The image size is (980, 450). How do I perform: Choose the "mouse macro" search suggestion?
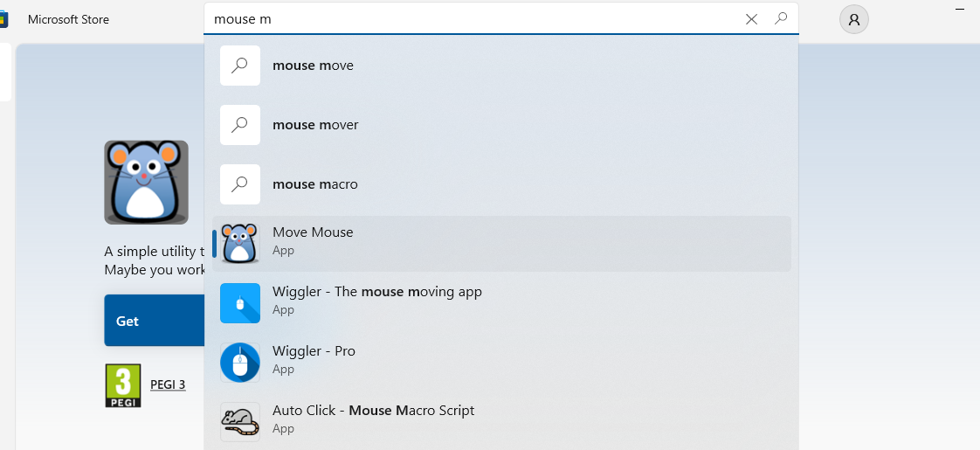coord(314,184)
